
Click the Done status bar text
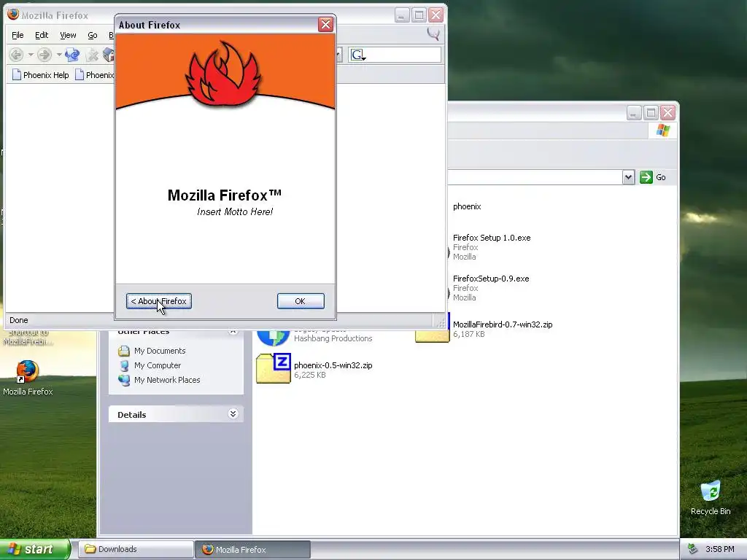click(18, 321)
